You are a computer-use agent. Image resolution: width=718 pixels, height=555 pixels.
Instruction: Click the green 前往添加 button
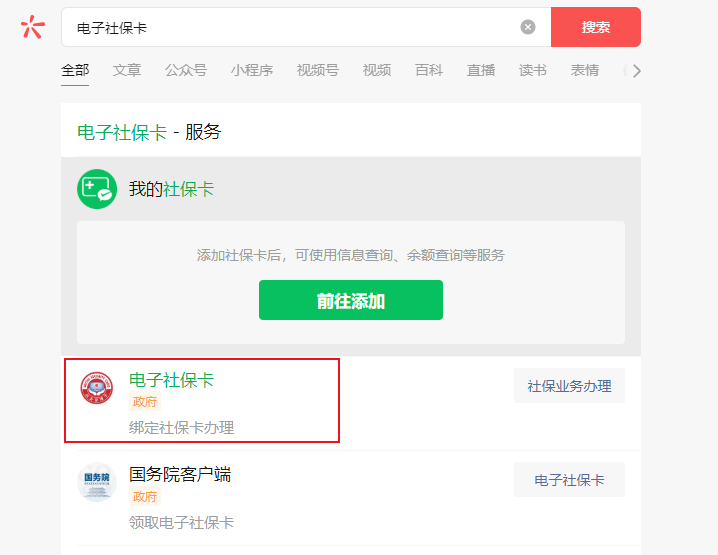point(350,300)
